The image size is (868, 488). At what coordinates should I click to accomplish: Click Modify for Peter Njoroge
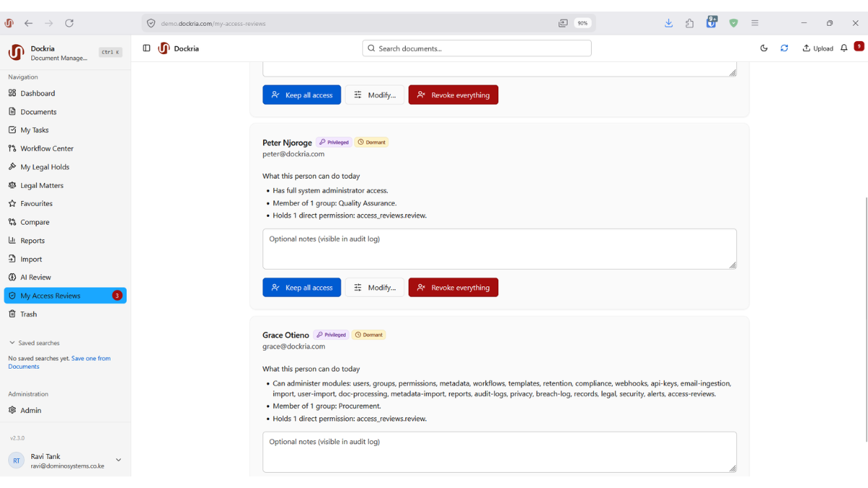(375, 288)
